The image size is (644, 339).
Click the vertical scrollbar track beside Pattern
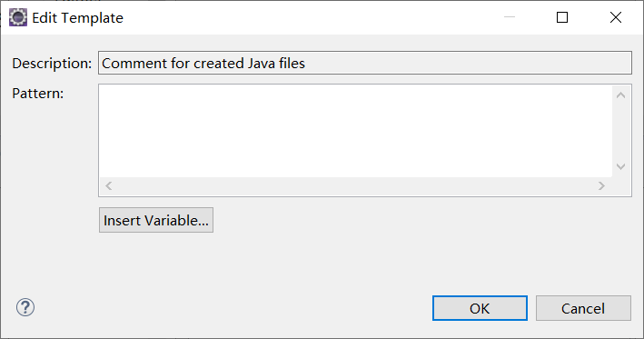point(621,131)
